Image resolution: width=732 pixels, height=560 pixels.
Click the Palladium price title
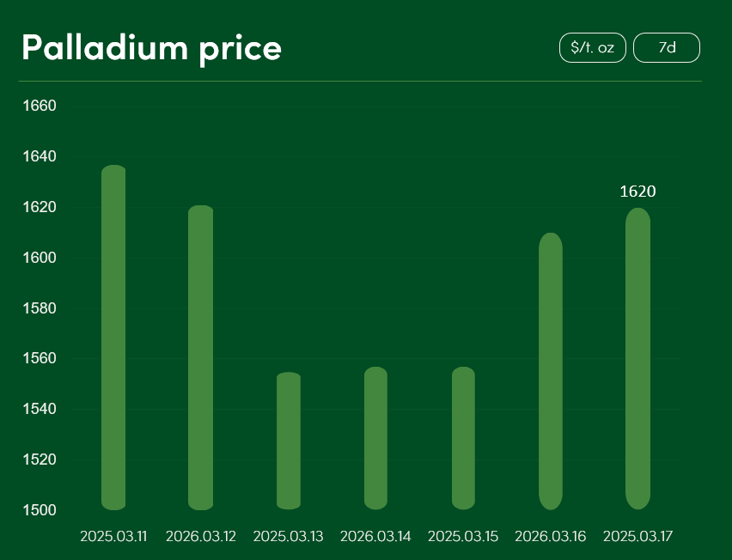151,48
